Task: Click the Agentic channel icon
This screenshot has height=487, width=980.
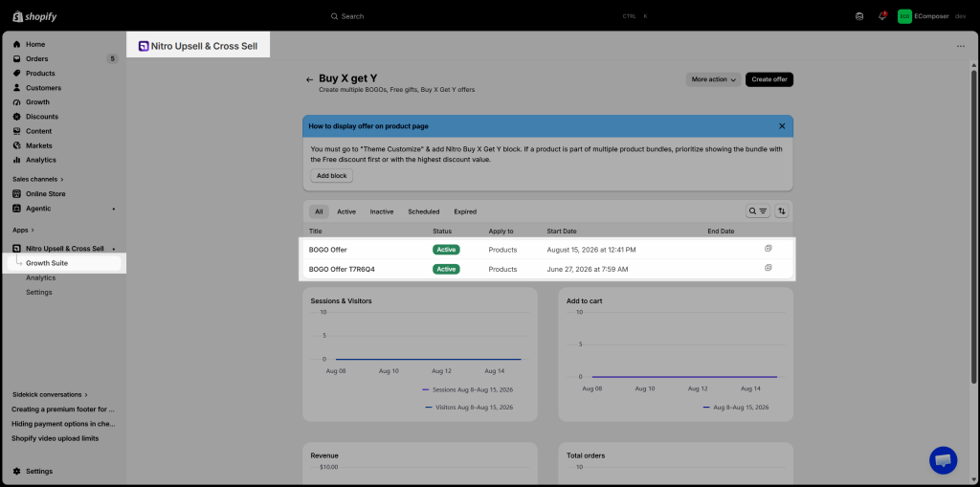Action: [17, 209]
